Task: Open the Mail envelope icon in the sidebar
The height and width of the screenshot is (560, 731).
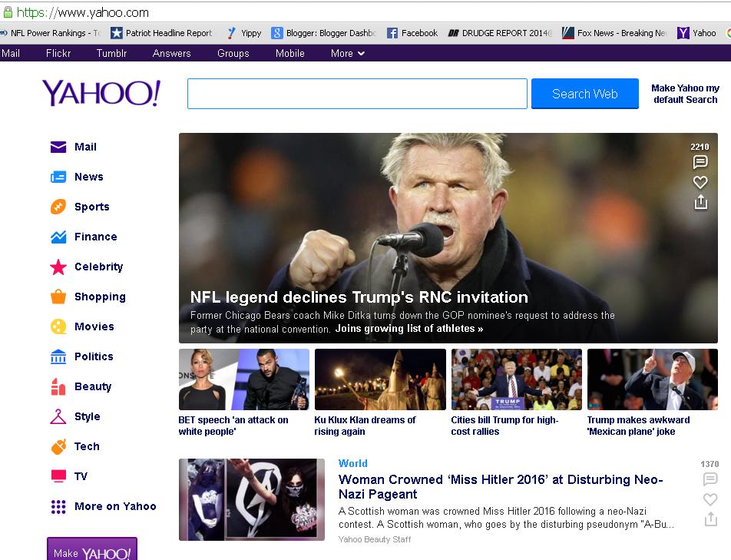Action: [x=59, y=147]
